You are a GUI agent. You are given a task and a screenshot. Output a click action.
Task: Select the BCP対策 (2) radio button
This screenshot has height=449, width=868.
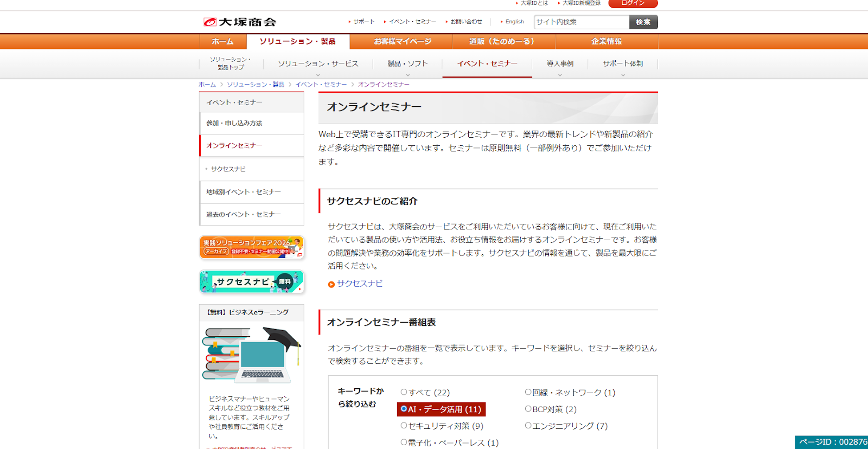528,409
